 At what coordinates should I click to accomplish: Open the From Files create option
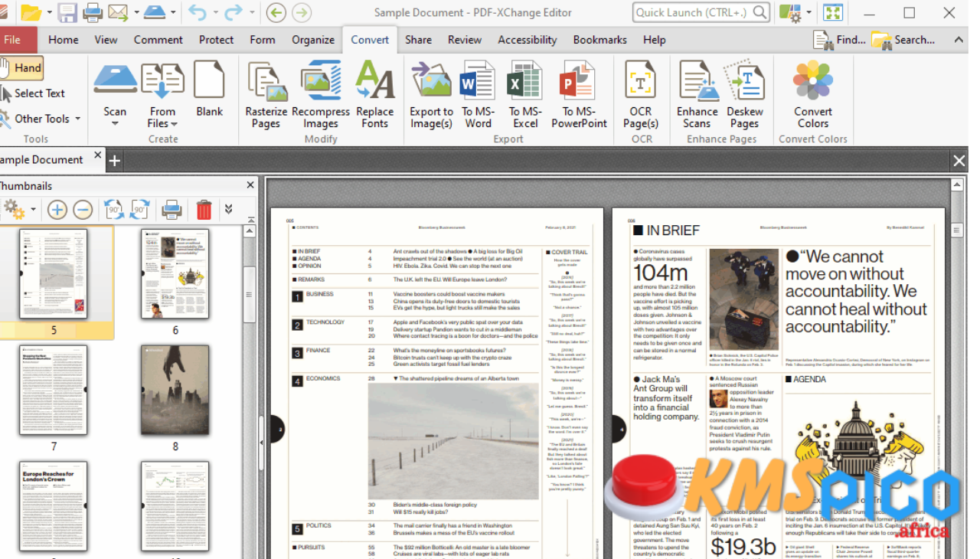(162, 94)
